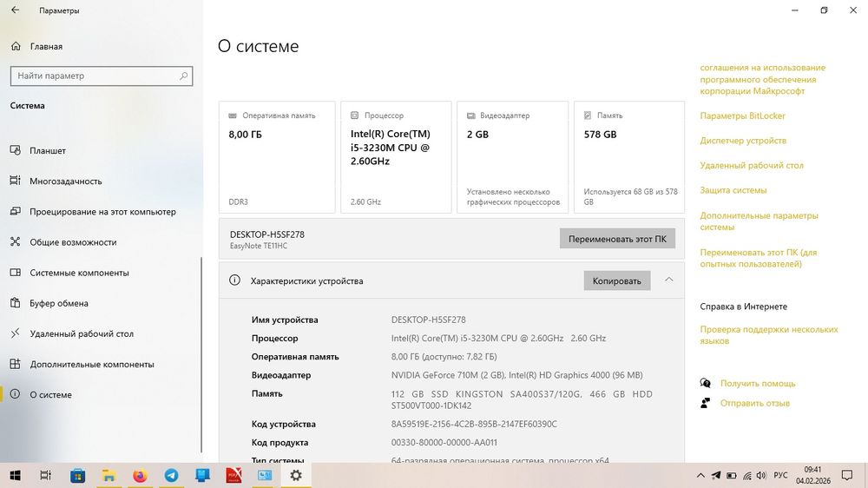The width and height of the screenshot is (868, 488).
Task: Show hidden tray icons chevron
Action: tap(700, 475)
